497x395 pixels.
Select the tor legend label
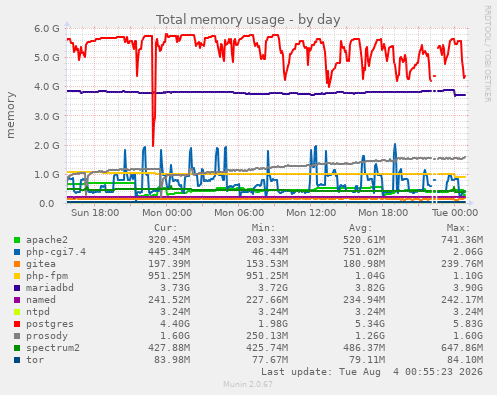(x=35, y=360)
